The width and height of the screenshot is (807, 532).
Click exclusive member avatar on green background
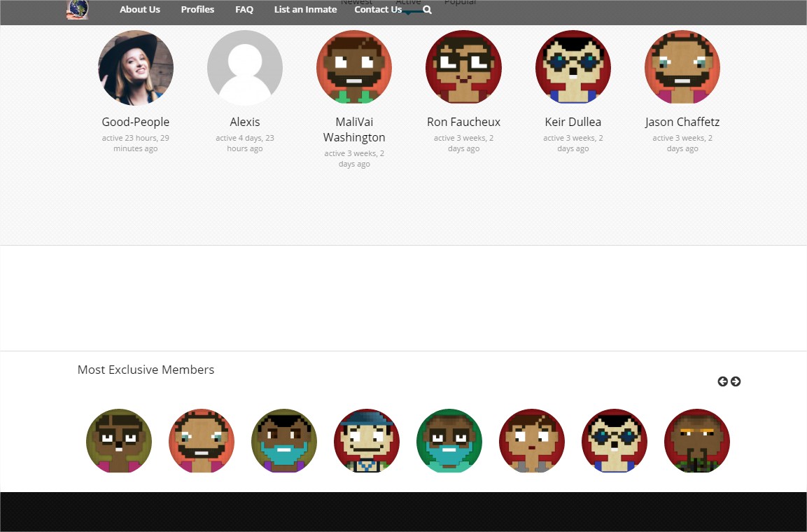tap(449, 441)
